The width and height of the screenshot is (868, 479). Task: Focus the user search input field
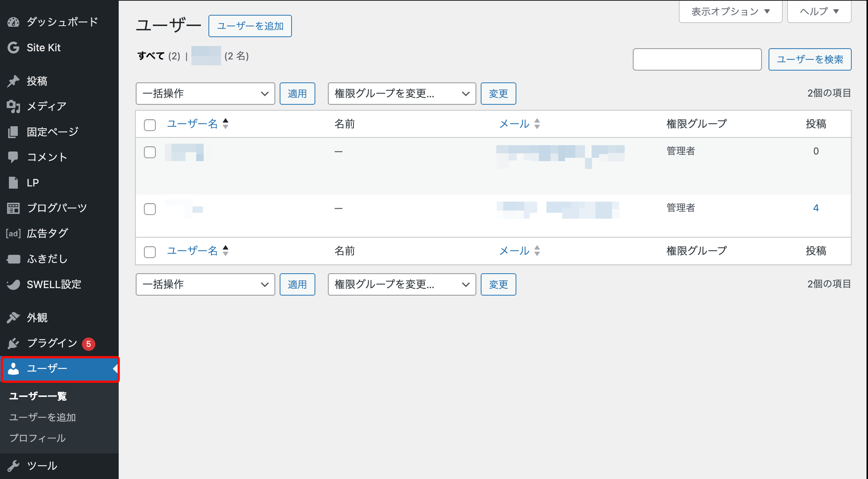click(697, 59)
